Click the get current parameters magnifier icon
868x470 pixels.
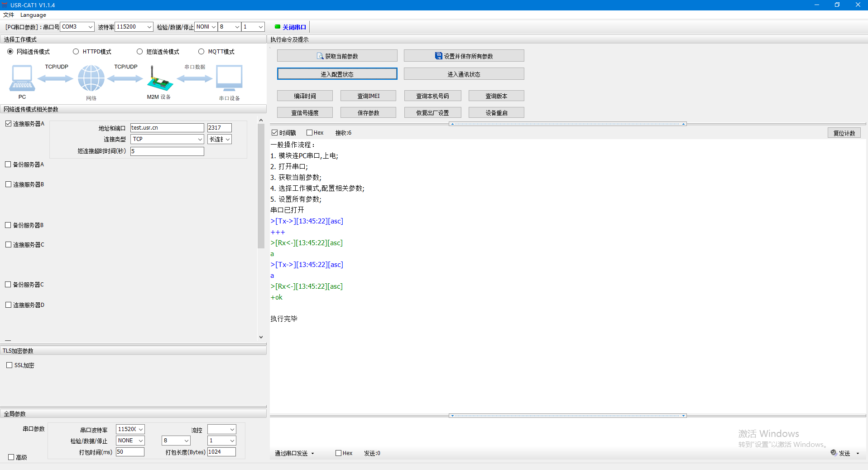pos(320,56)
